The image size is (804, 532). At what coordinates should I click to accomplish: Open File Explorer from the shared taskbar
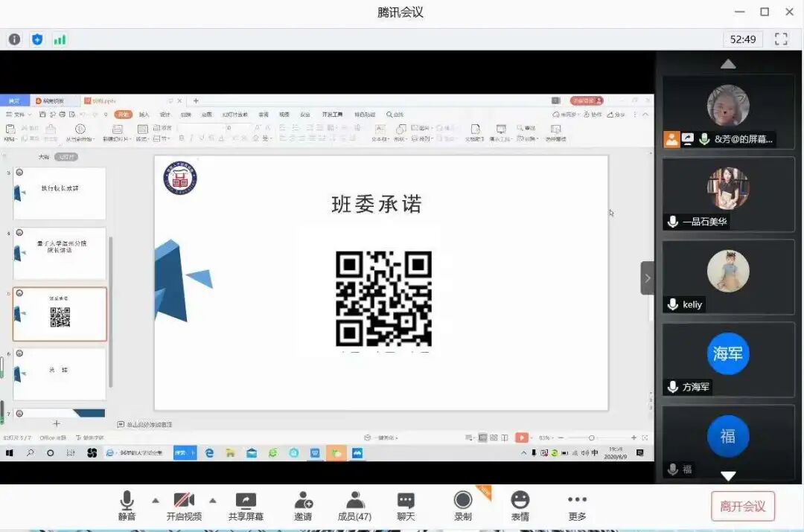tap(230, 453)
